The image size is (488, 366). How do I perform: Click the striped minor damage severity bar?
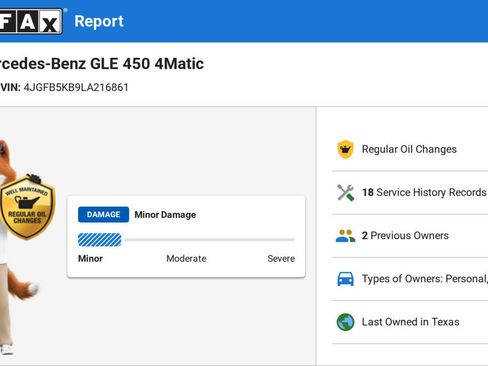100,240
